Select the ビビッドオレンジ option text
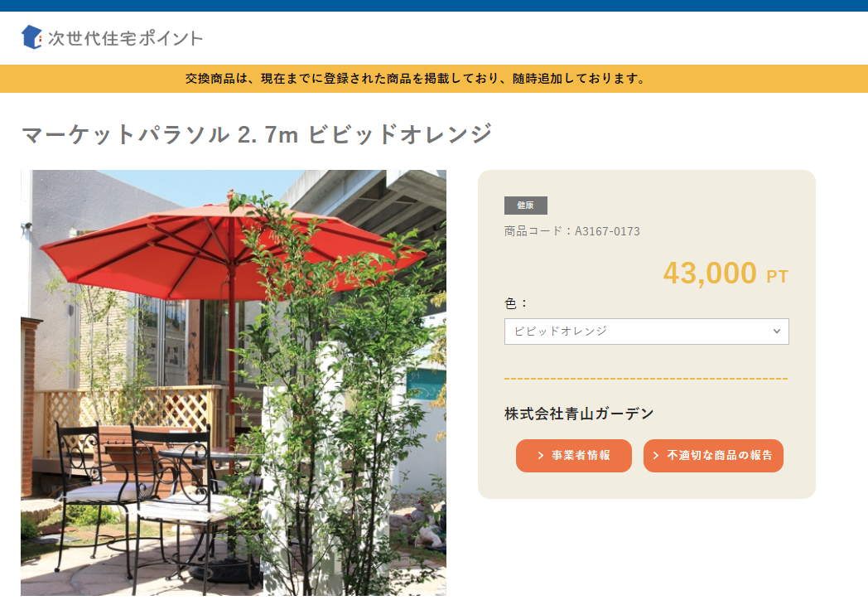 pyautogui.click(x=561, y=332)
